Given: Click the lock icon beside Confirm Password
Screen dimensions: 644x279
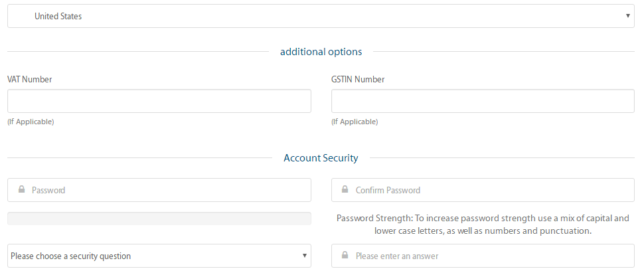Looking at the screenshot, I should (345, 189).
